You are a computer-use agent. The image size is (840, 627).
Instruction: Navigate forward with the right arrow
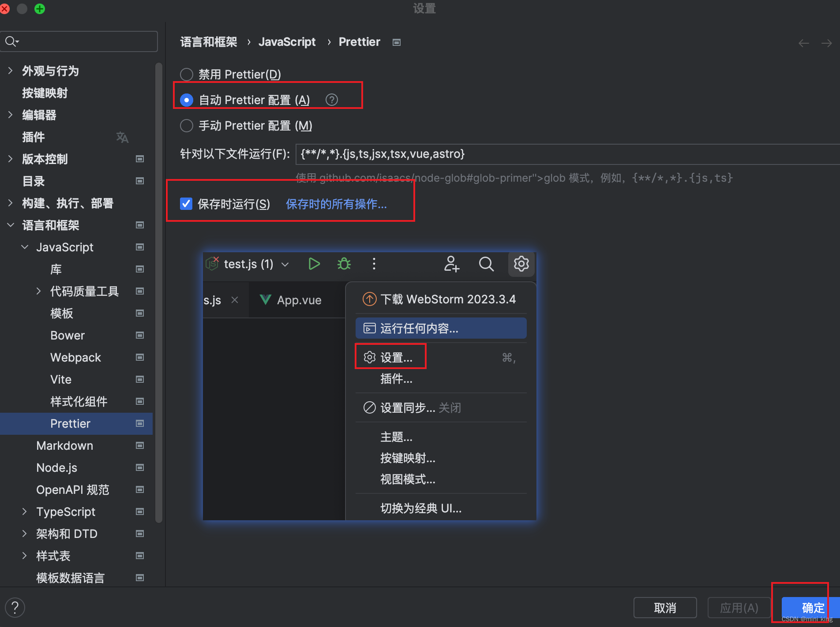click(826, 43)
